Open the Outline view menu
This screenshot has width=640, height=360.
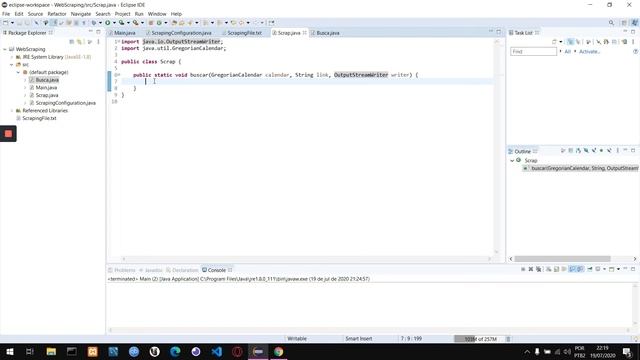(x=618, y=151)
